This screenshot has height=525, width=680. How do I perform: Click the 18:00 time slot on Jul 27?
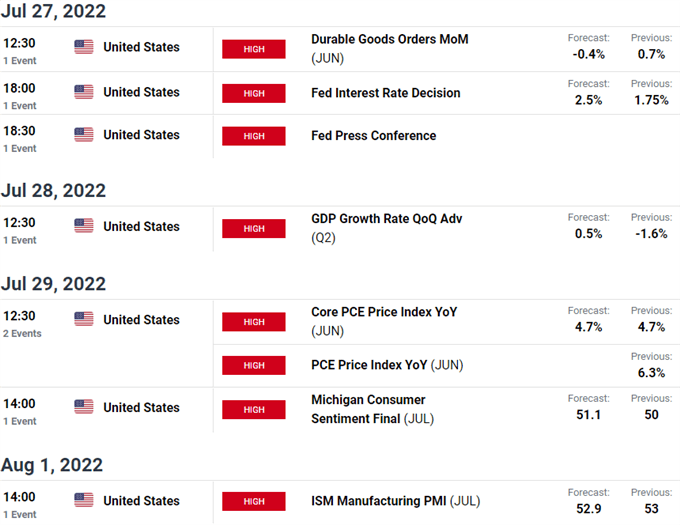tap(19, 88)
